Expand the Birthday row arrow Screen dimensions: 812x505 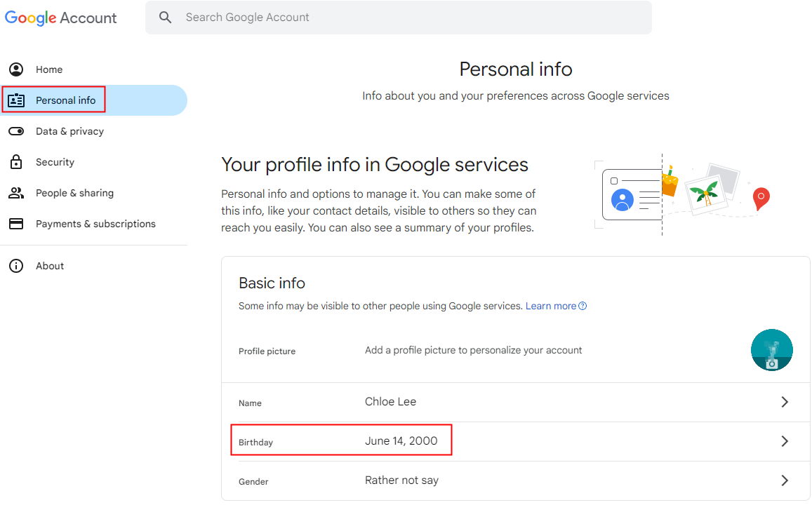785,441
